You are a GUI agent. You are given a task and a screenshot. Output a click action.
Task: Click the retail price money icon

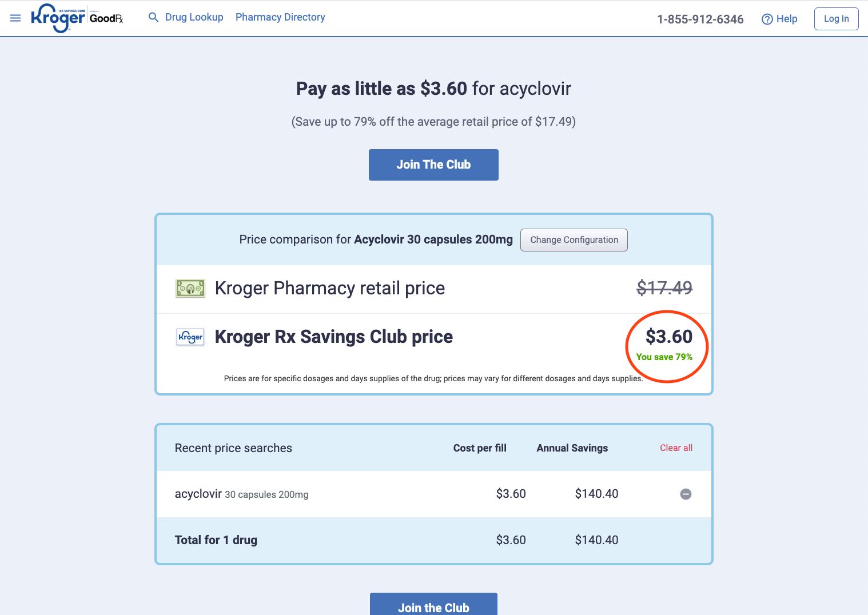190,289
